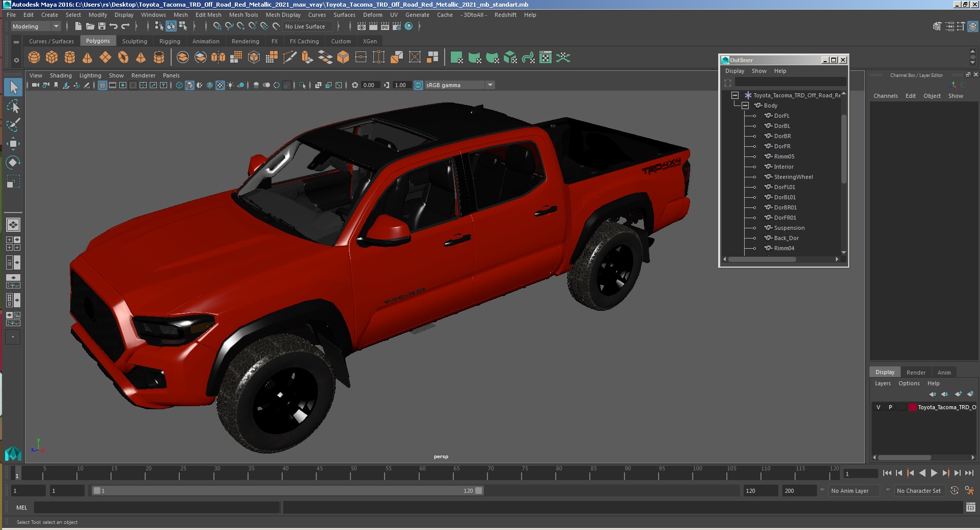The height and width of the screenshot is (530, 980).
Task: Open the Windows menu
Action: point(153,15)
